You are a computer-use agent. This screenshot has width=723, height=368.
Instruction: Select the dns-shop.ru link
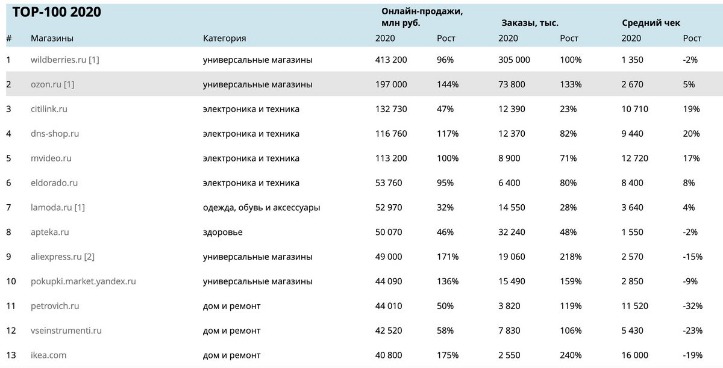[55, 134]
